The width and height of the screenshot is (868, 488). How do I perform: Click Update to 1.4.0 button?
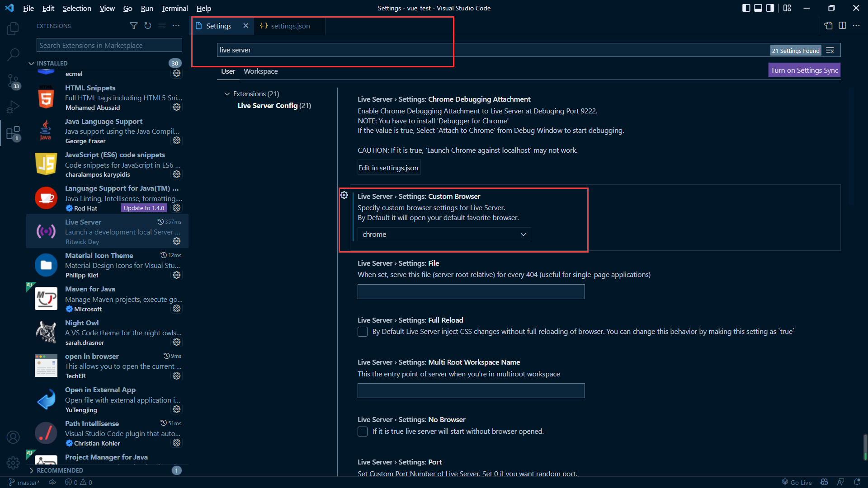[144, 208]
